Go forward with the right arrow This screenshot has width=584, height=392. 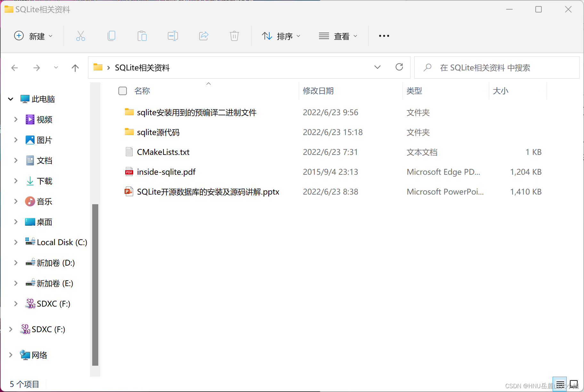tap(36, 68)
